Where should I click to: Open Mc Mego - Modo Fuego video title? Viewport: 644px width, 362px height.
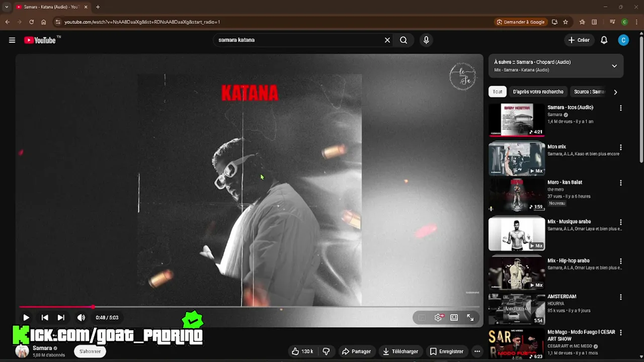point(581,335)
